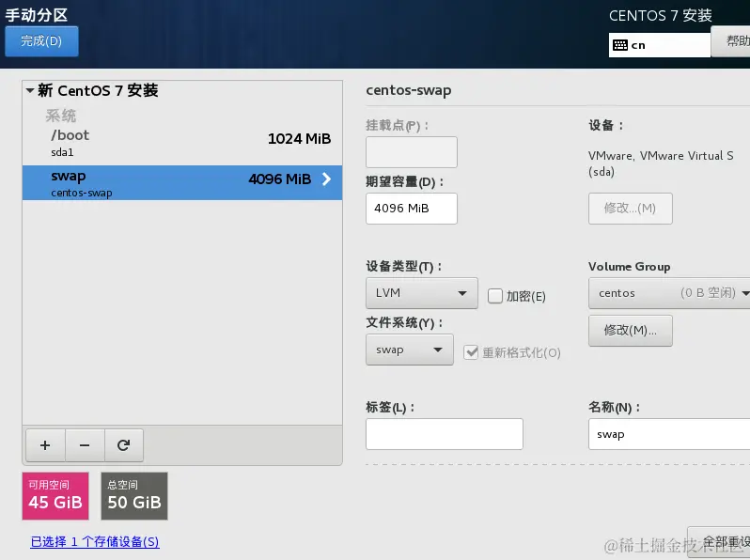Select the /boot sda1 partition row

tap(182, 143)
